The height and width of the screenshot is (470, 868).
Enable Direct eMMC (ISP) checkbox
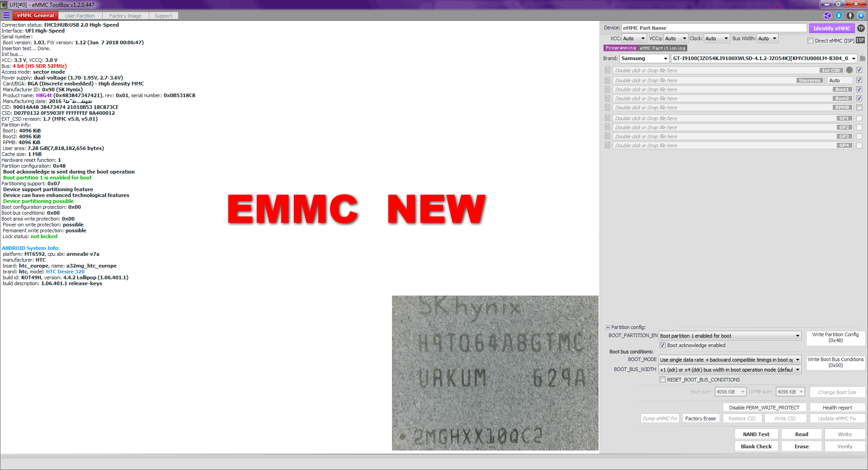point(810,41)
